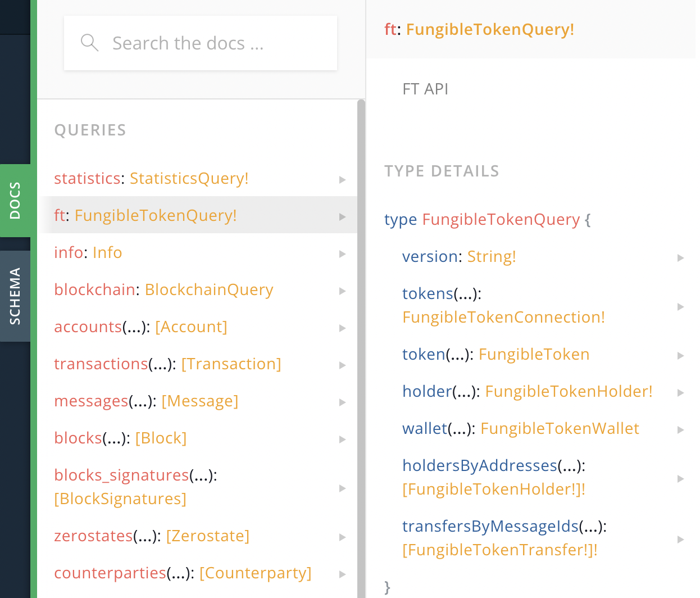
Task: Click arrow beside token field
Action: (680, 355)
